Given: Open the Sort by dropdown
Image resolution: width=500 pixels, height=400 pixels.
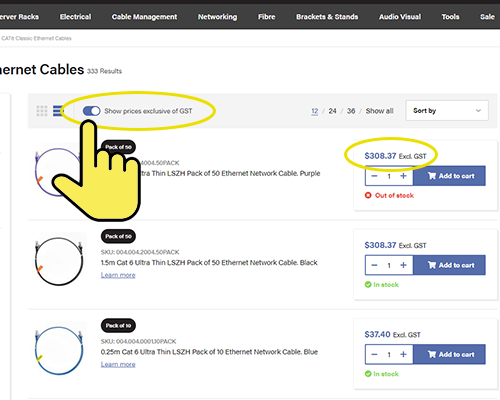Looking at the screenshot, I should point(447,111).
